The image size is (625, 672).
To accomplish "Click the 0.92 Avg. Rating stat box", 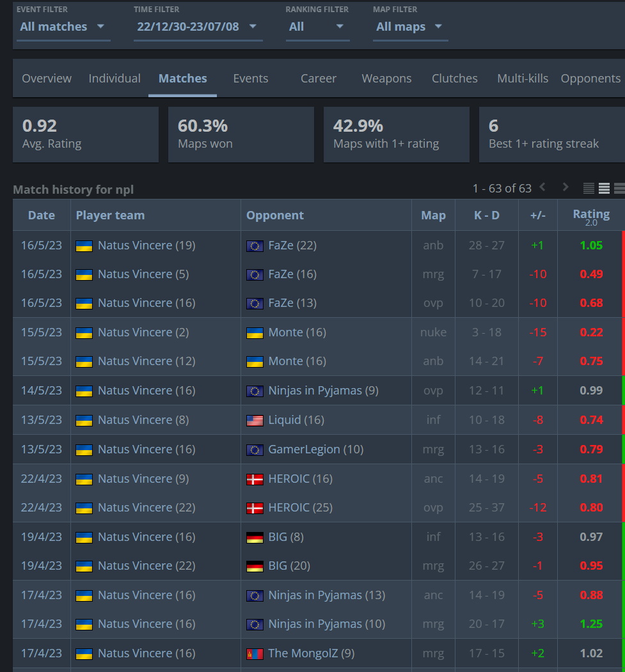I will coord(86,134).
